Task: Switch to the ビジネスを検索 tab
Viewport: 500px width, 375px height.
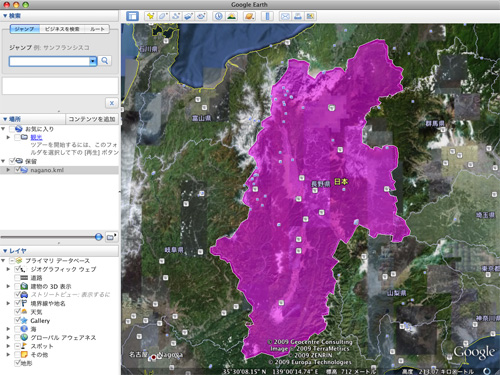Action: (62, 29)
